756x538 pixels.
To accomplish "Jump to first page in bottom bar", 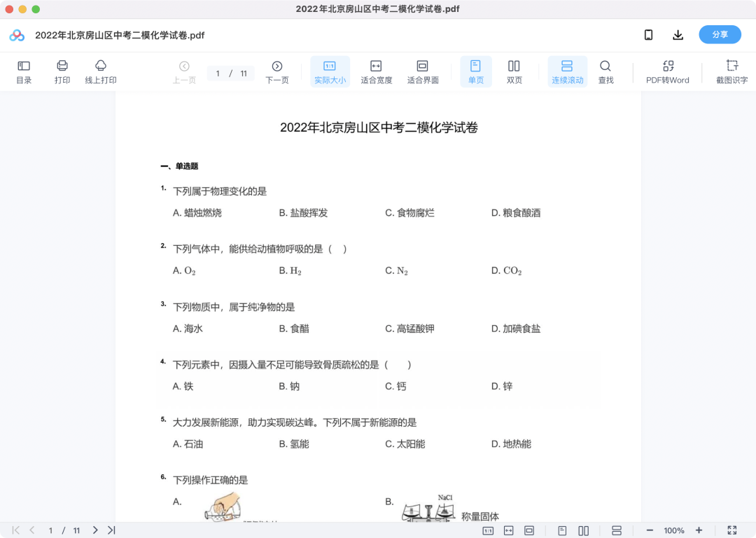I will [15, 530].
